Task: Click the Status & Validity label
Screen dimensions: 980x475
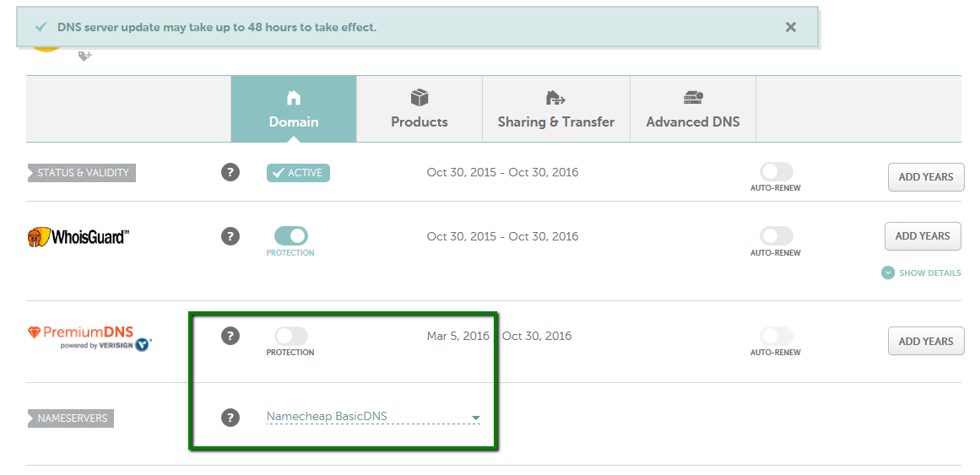Action: point(82,173)
